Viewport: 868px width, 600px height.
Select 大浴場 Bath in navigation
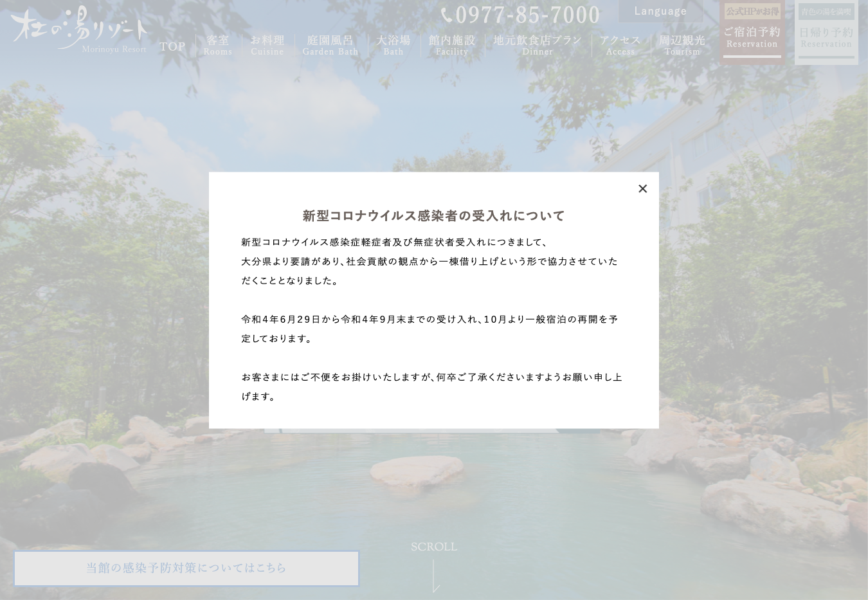tap(393, 45)
